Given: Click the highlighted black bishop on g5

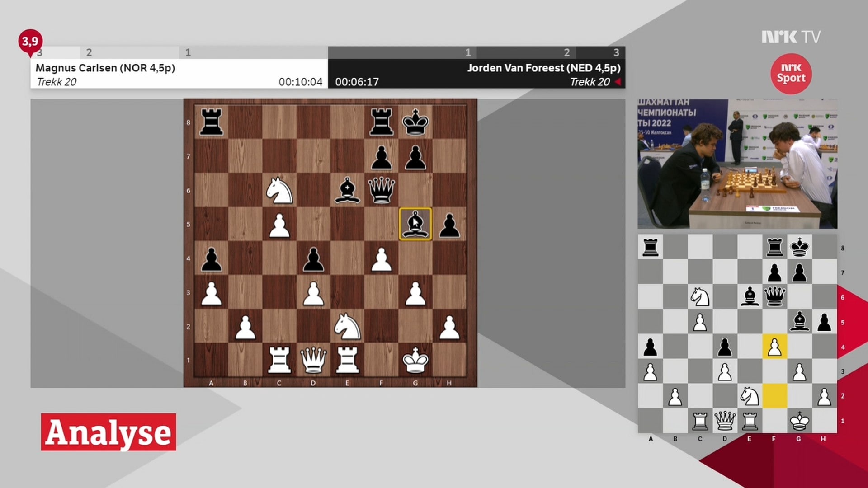Looking at the screenshot, I should [x=415, y=224].
